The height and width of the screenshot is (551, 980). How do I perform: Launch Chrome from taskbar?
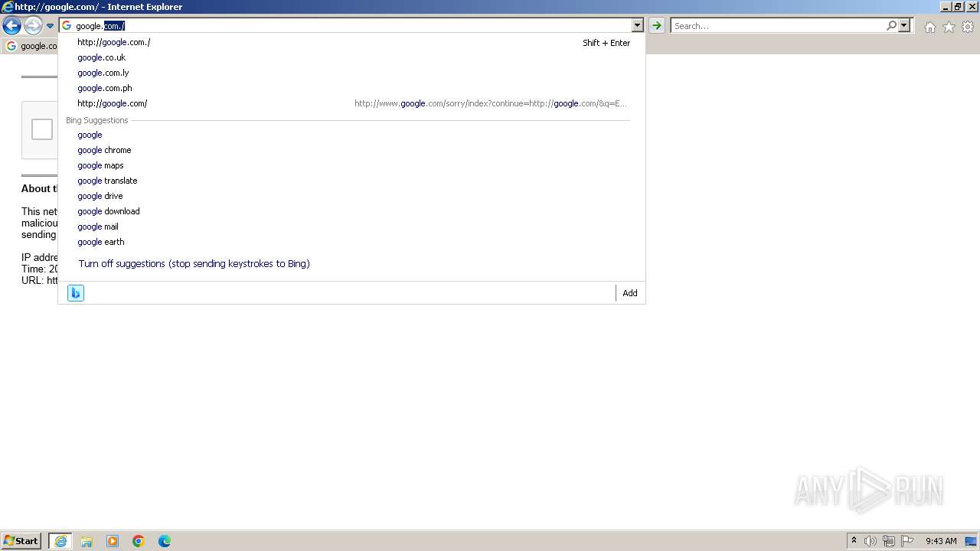(139, 541)
